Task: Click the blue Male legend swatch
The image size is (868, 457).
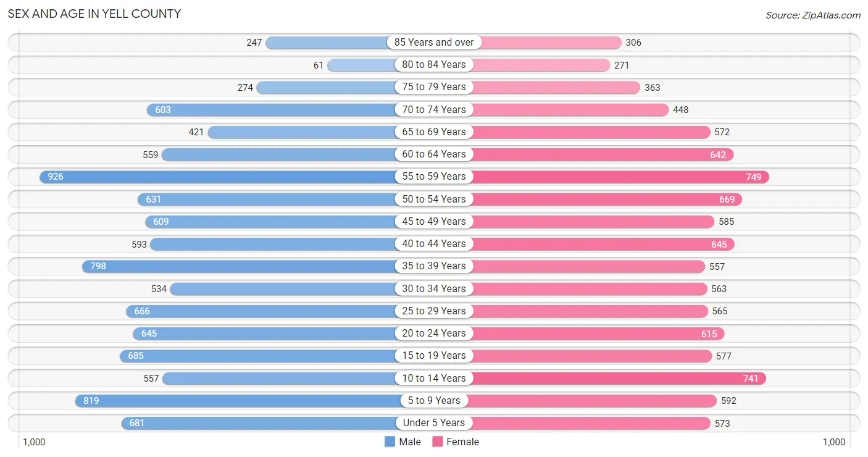Action: pos(390,442)
